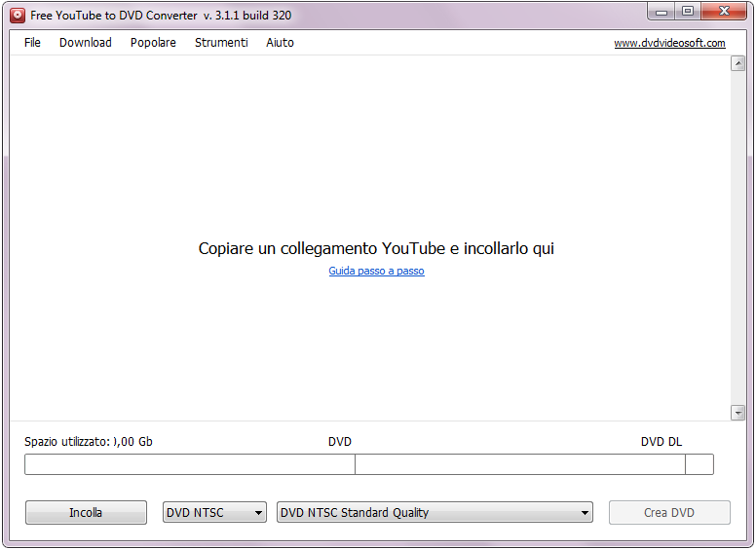The image size is (756, 549).
Task: Open the Guida passo a passo link
Action: 377,271
